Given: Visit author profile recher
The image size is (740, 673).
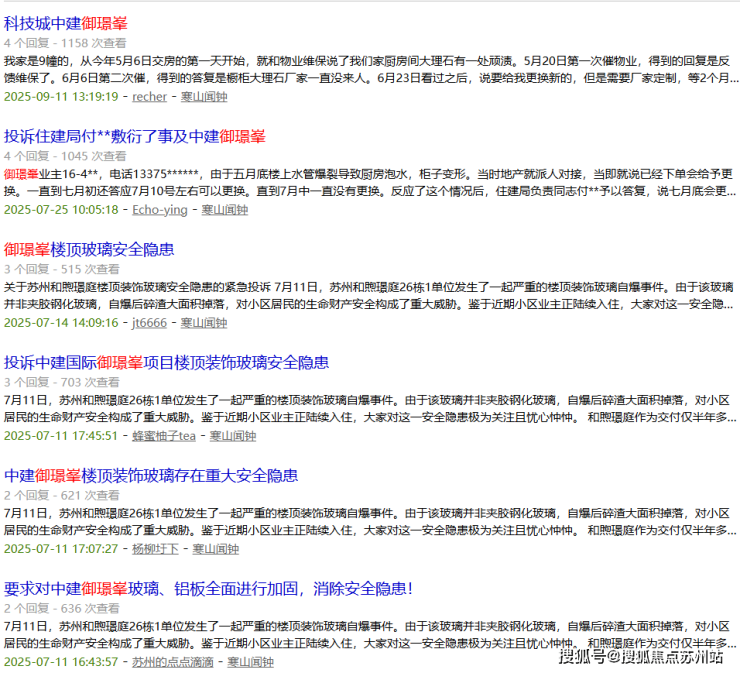Looking at the screenshot, I should [x=149, y=97].
